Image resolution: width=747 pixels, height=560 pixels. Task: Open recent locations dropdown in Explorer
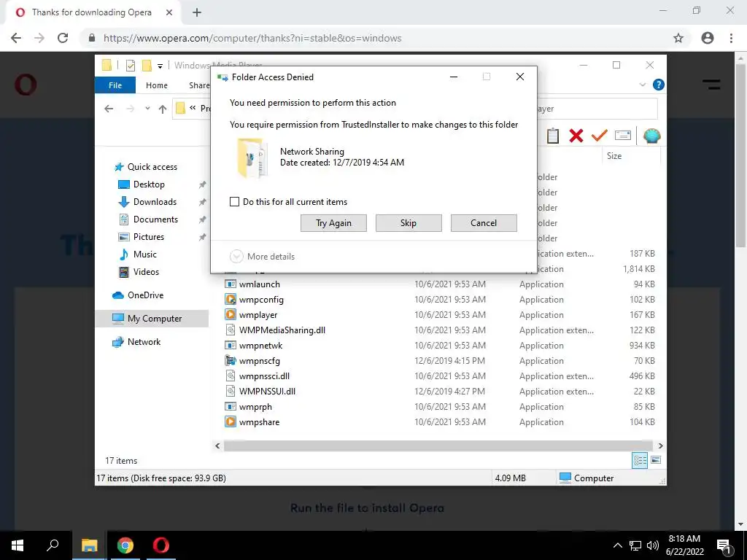[147, 109]
